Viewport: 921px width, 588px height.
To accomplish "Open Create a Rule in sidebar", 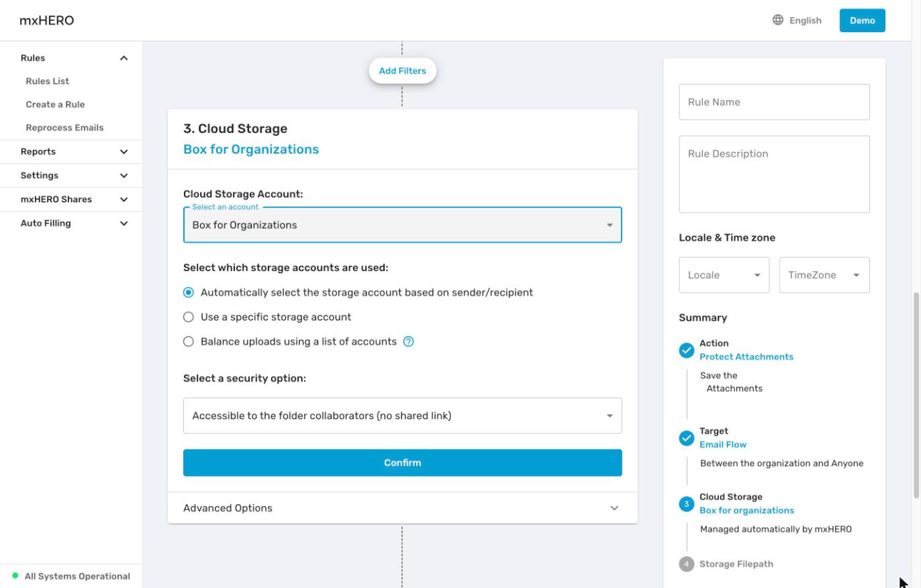I will pyautogui.click(x=55, y=105).
